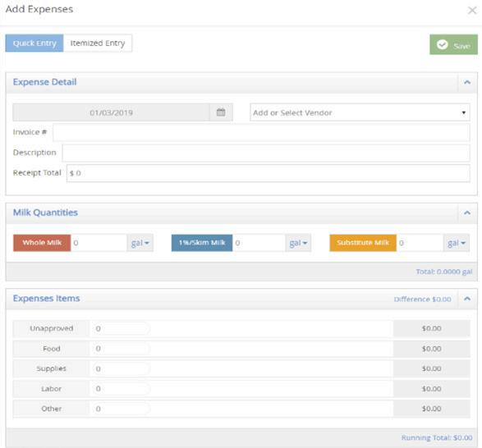Close the Add Expenses dialog

coord(472,11)
